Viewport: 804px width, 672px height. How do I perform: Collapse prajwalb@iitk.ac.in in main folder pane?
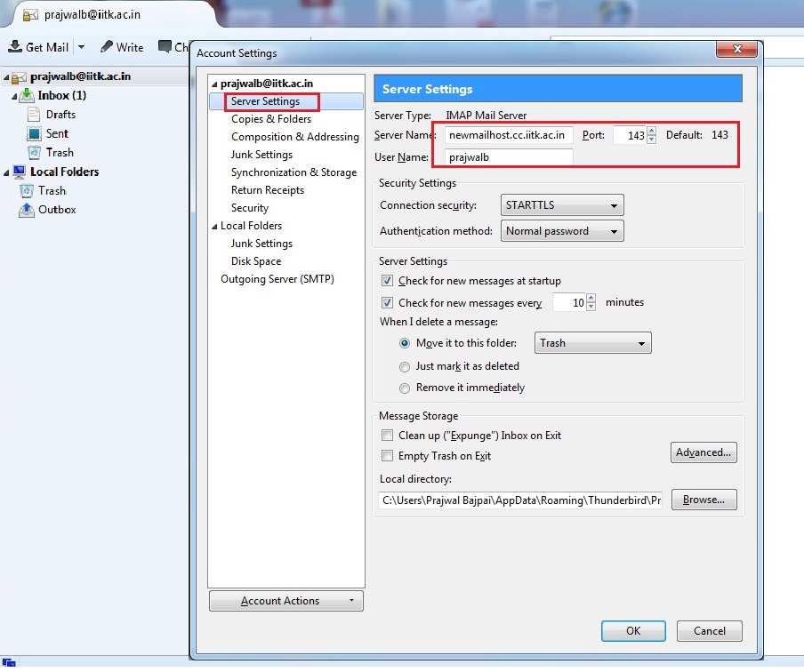click(6, 78)
